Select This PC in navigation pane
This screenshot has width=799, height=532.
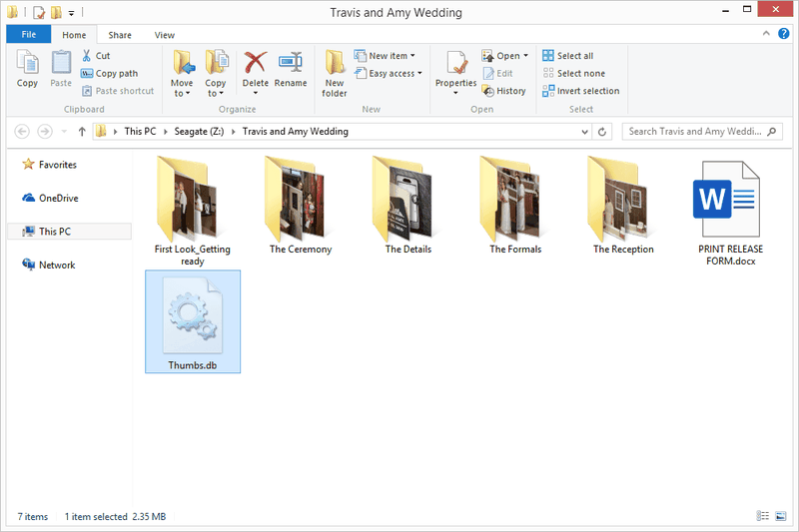click(x=69, y=232)
